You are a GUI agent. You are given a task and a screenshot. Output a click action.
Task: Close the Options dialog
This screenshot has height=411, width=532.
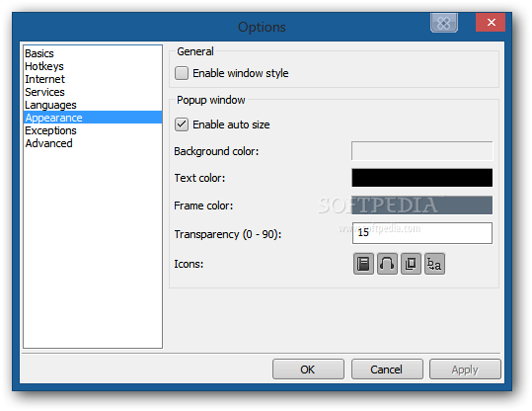pos(491,22)
